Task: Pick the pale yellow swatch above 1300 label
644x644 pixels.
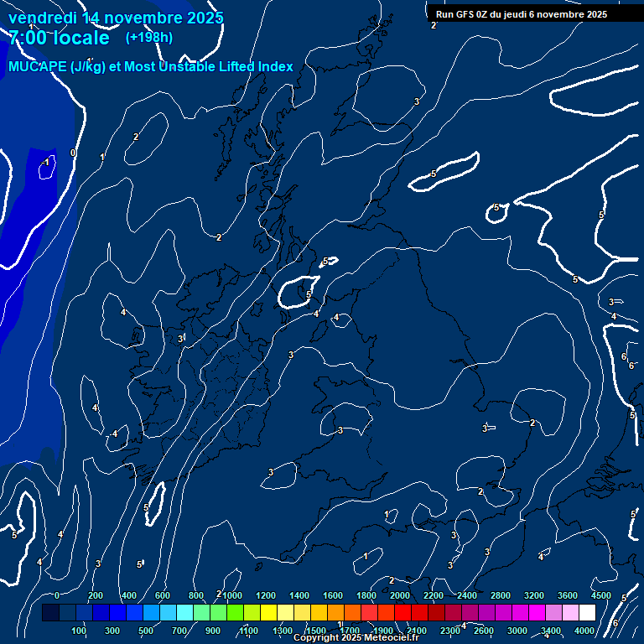Action: click(x=285, y=613)
